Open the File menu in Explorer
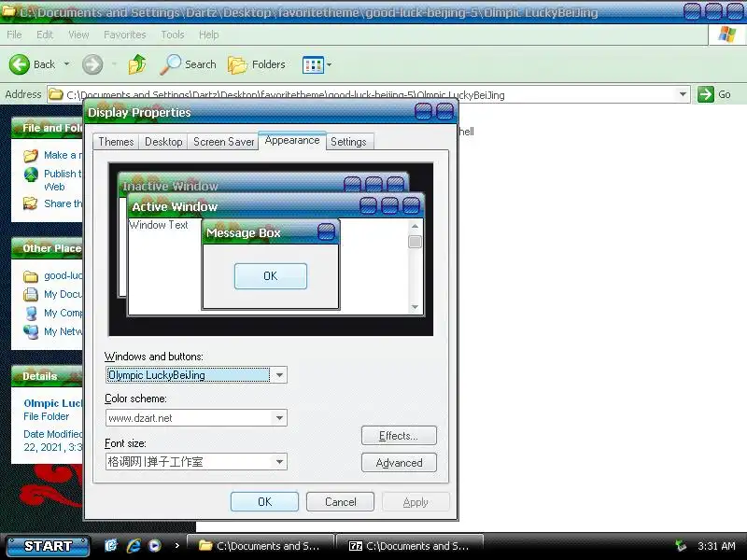747x560 pixels. tap(14, 35)
